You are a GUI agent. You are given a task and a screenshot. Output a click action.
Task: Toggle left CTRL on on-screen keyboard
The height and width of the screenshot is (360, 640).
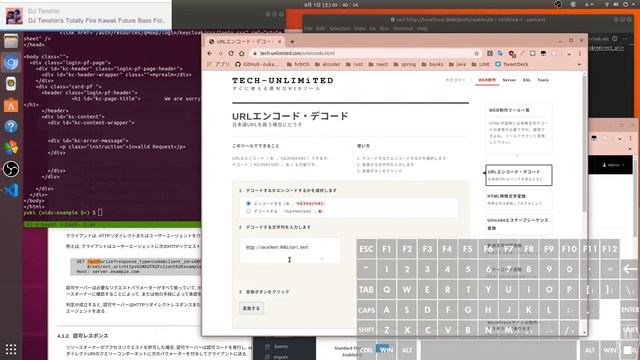pyautogui.click(x=366, y=350)
